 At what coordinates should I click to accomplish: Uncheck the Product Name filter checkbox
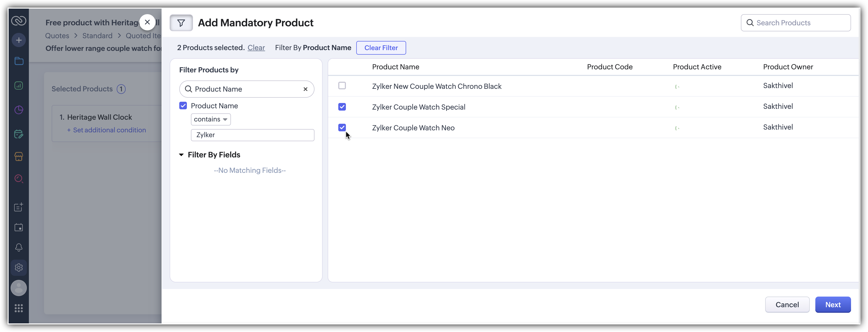coord(183,106)
